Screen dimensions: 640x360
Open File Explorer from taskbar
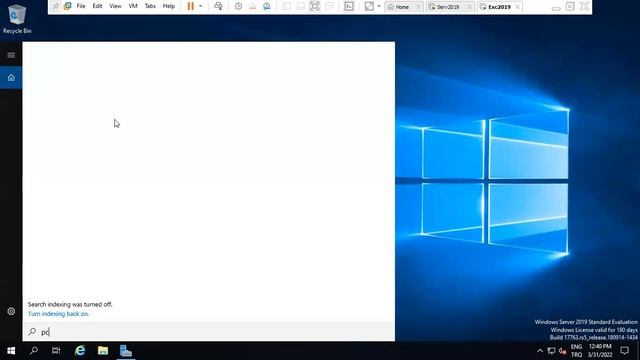[x=103, y=351]
